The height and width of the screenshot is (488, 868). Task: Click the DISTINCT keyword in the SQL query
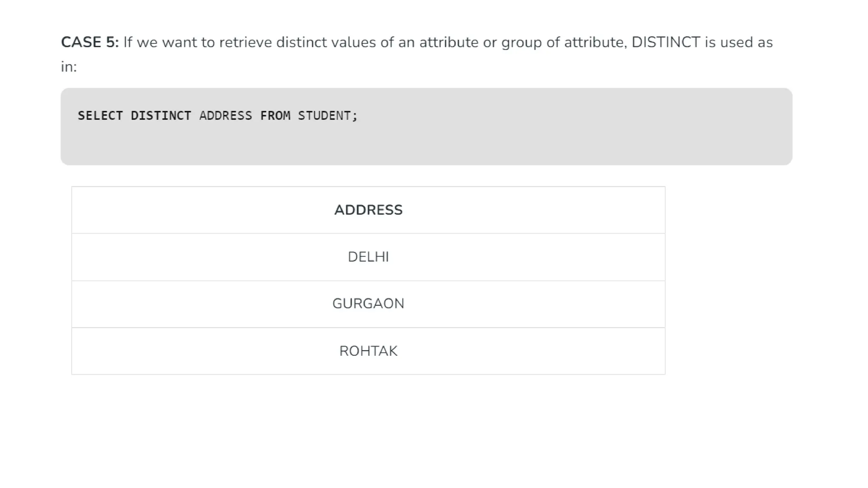161,116
